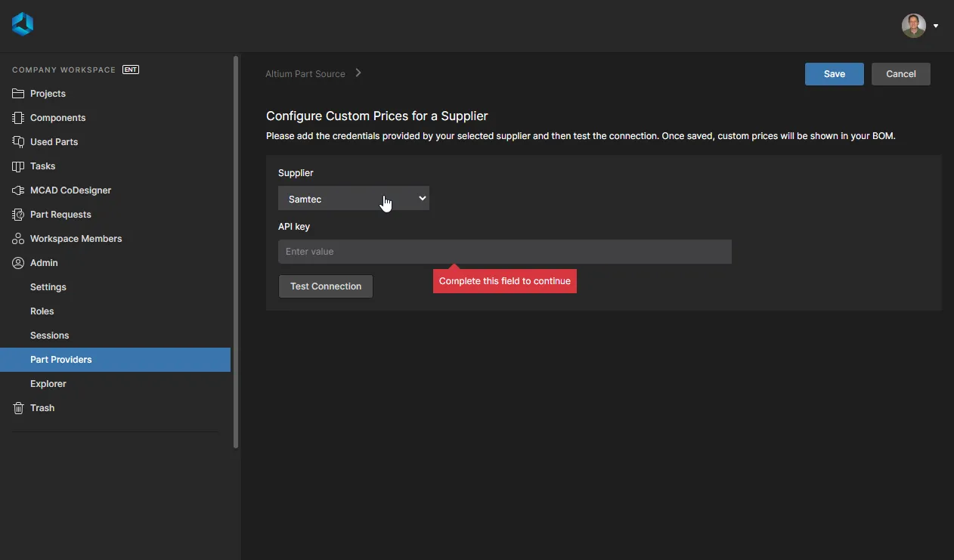Click the MCAD CoDesigner icon
Screen dimensions: 954x560
pyautogui.click(x=18, y=190)
